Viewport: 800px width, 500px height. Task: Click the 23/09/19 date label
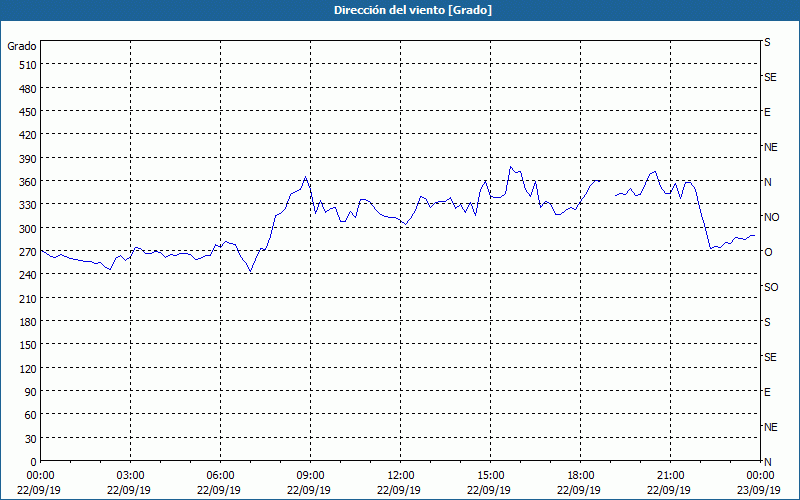(759, 490)
